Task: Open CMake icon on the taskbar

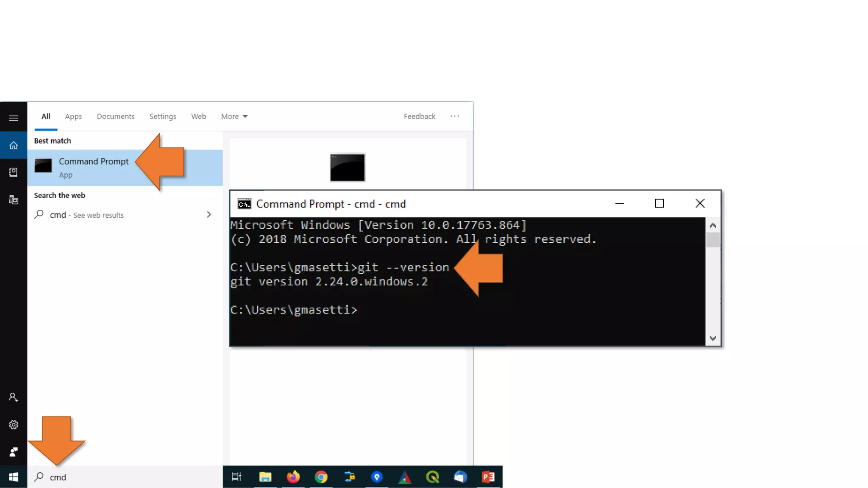Action: click(405, 477)
